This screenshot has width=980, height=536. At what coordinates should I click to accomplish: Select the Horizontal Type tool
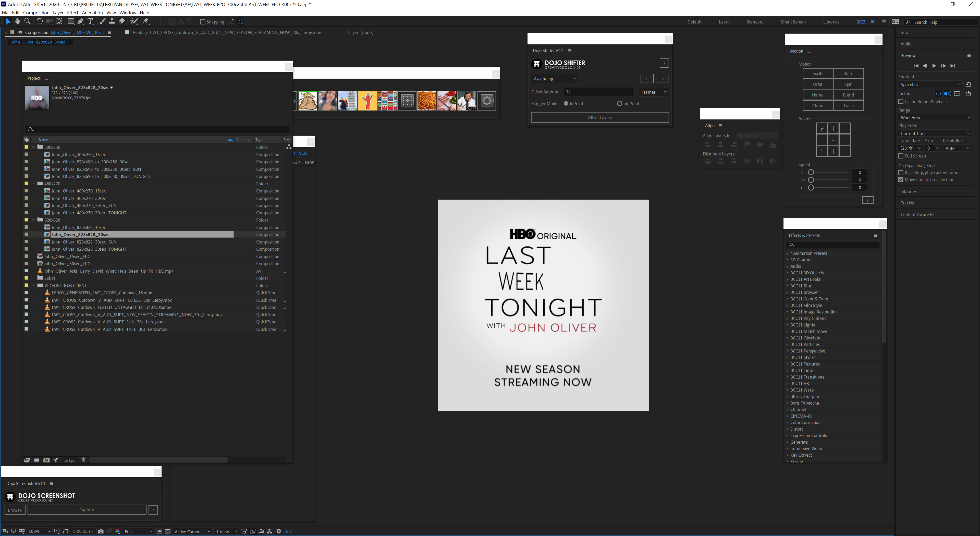point(91,22)
